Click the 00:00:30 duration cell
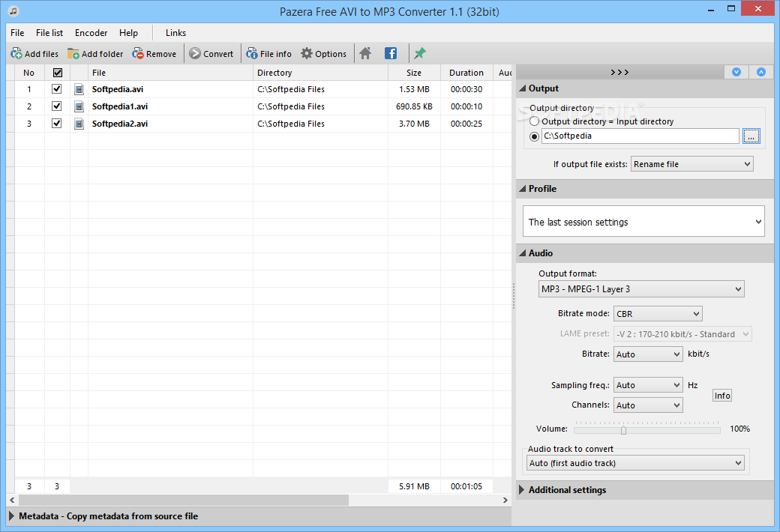This screenshot has width=780, height=532. [466, 89]
